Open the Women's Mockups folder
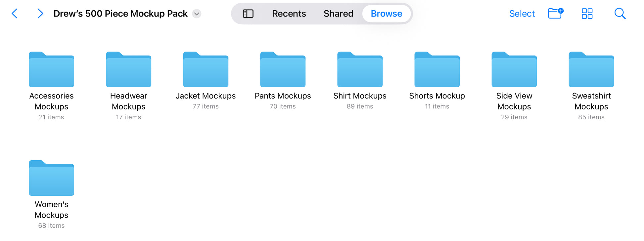Image resolution: width=644 pixels, height=241 pixels. click(51, 178)
